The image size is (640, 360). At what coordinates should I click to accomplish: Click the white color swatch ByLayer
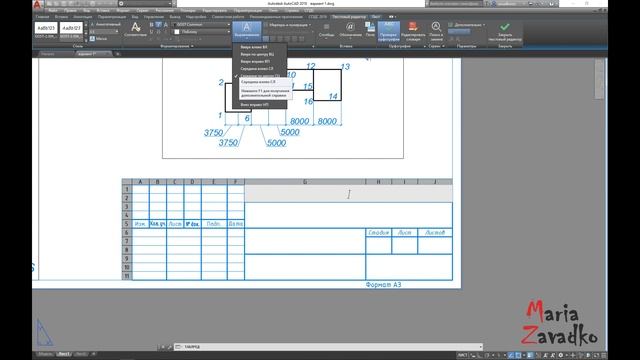177,32
